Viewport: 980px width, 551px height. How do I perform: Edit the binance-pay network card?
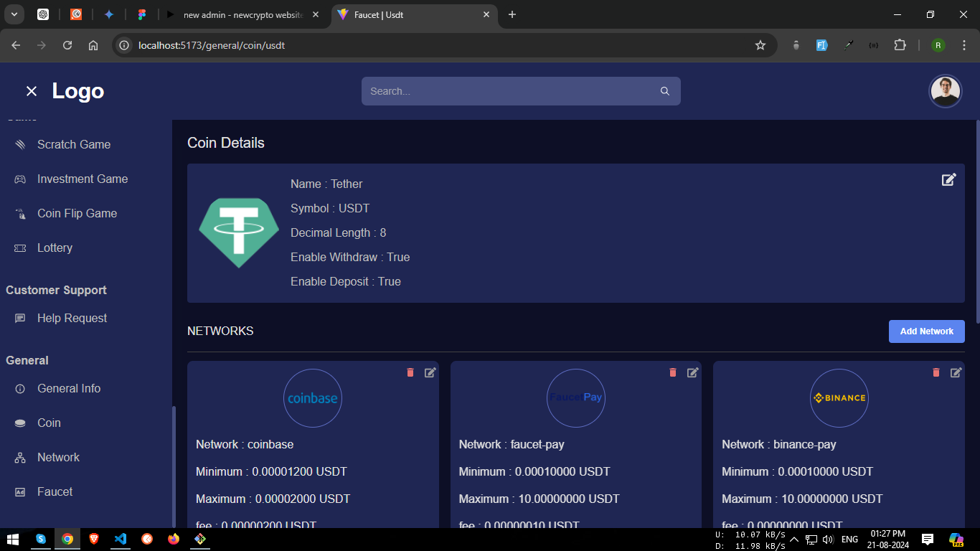click(956, 372)
